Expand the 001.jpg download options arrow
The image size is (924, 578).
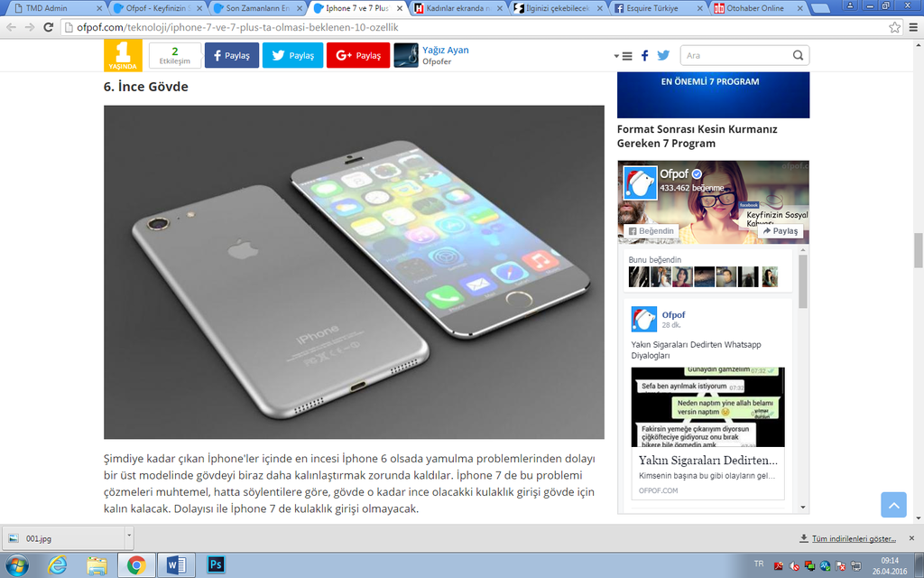[128, 538]
